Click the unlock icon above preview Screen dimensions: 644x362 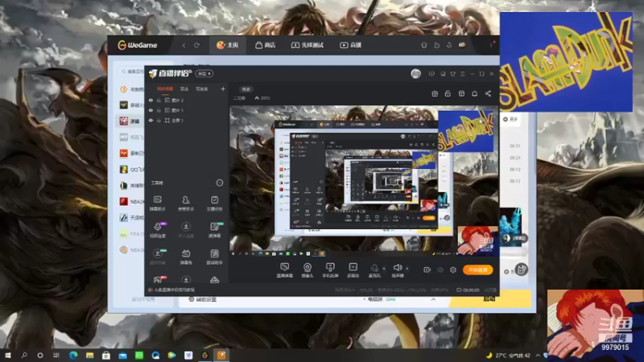[448, 93]
